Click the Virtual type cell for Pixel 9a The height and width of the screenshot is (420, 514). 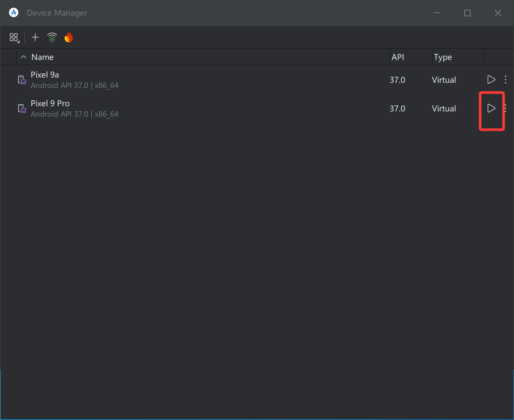pos(444,80)
